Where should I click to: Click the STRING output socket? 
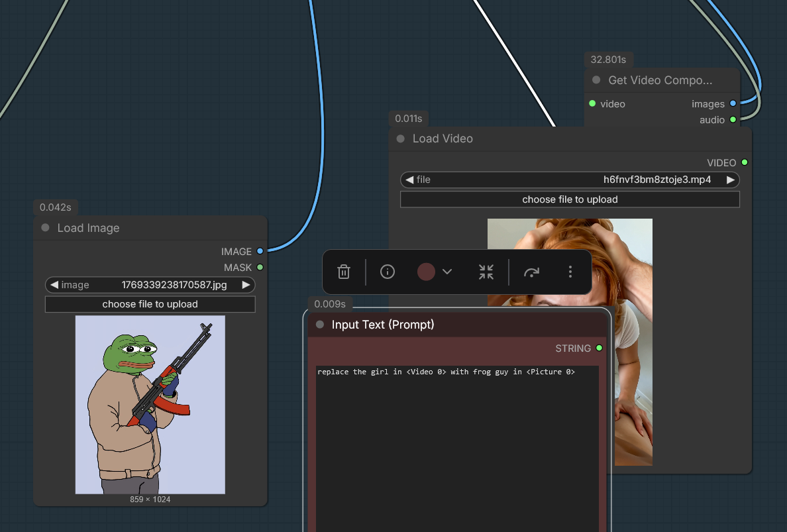point(599,348)
